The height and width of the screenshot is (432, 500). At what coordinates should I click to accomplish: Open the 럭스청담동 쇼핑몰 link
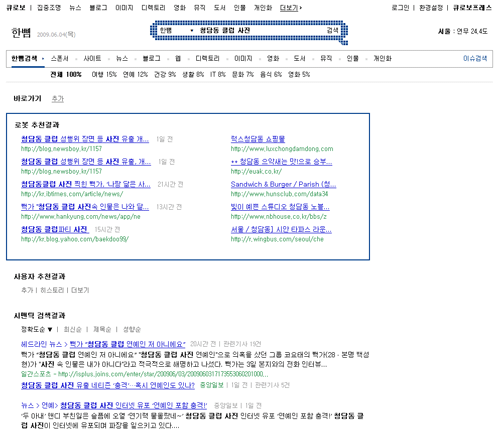click(258, 139)
